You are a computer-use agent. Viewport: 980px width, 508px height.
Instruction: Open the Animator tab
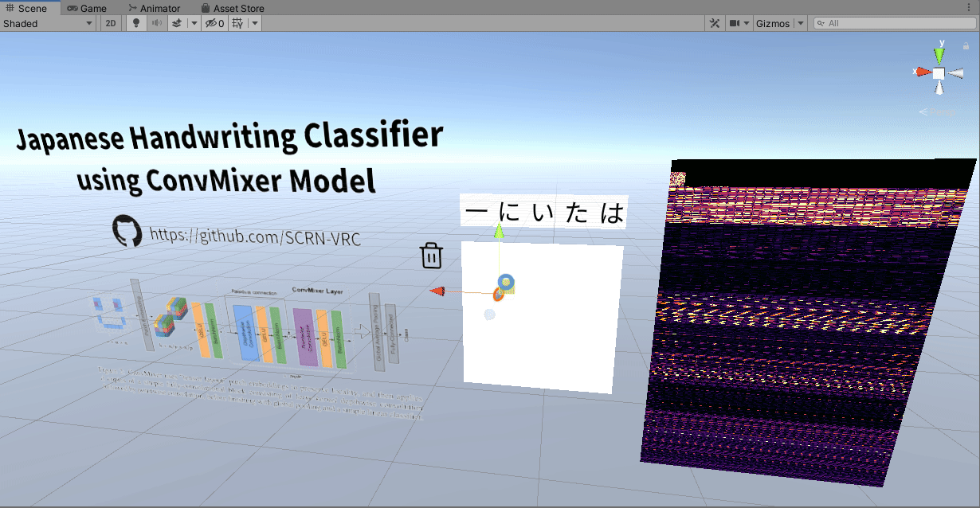click(x=153, y=8)
